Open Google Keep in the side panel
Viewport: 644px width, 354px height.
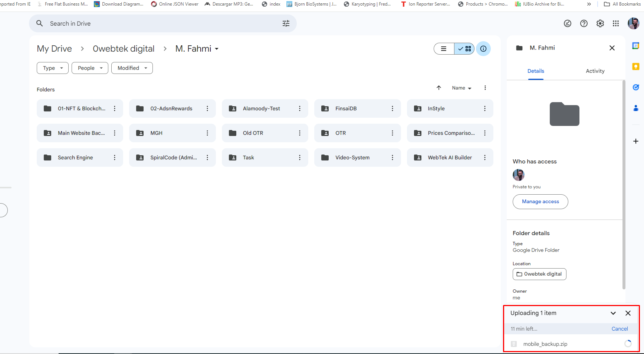click(x=635, y=66)
